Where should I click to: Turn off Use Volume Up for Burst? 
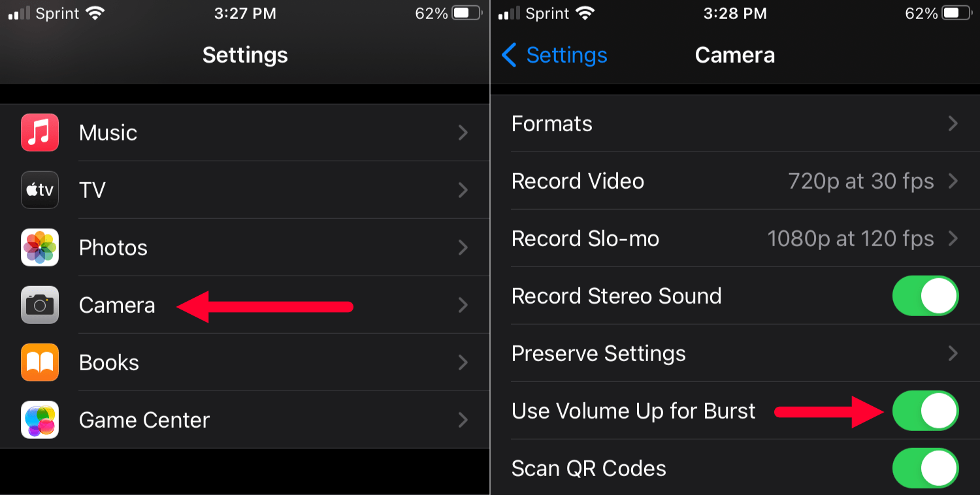tap(926, 411)
